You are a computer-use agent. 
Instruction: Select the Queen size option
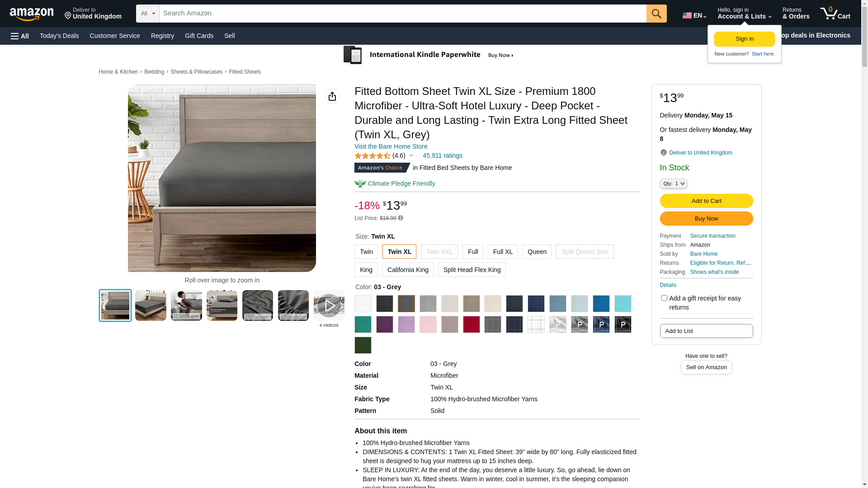click(x=537, y=252)
